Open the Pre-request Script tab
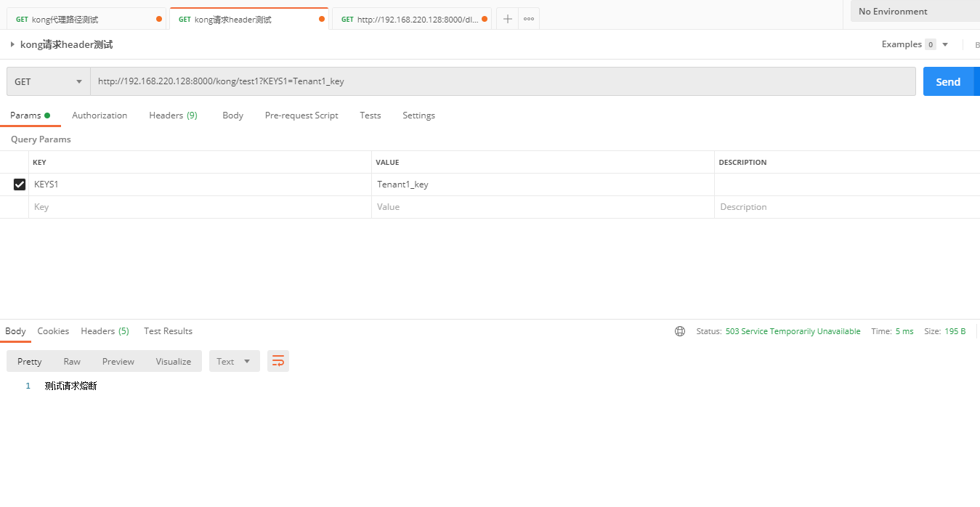 coord(301,115)
